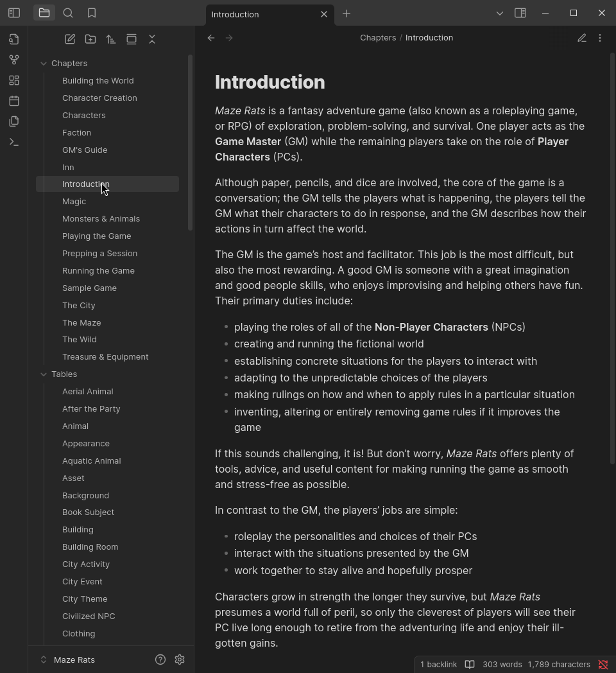The width and height of the screenshot is (616, 673).
Task: Close the Introduction tab
Action: (324, 14)
